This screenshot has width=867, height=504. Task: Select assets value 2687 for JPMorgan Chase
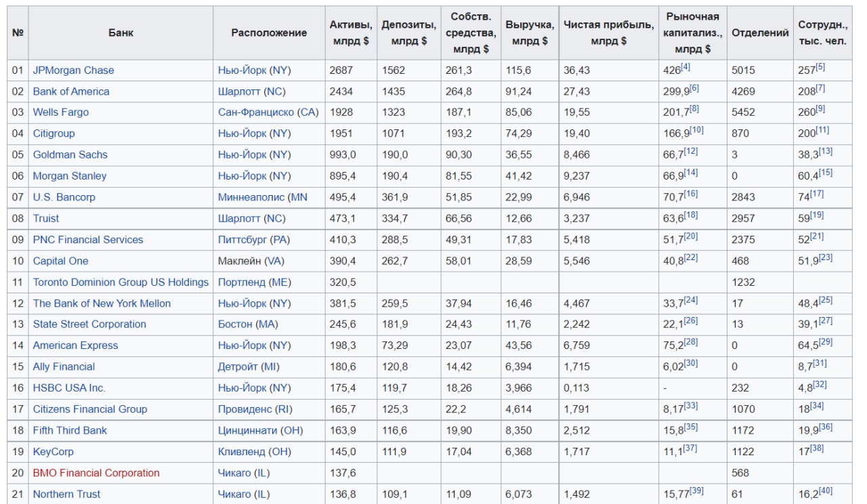342,70
